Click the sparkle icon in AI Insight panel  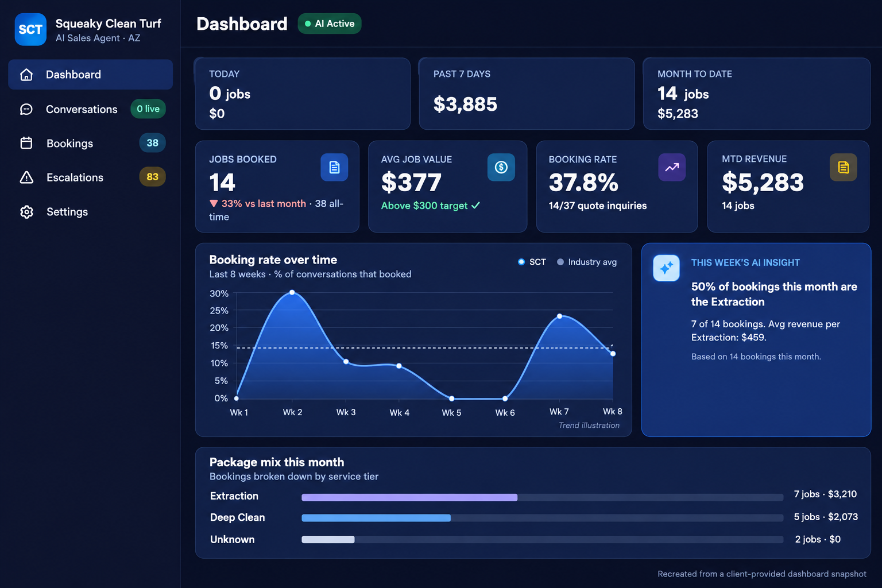coord(667,268)
